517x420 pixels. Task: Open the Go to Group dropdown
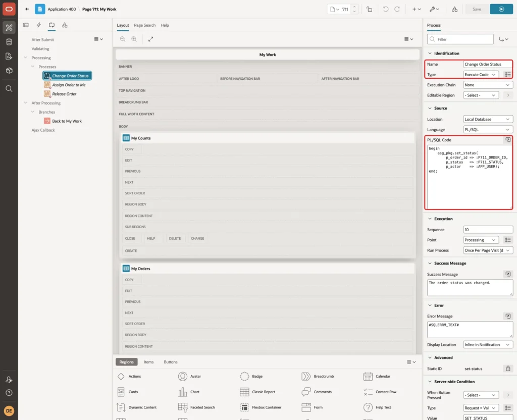point(503,39)
